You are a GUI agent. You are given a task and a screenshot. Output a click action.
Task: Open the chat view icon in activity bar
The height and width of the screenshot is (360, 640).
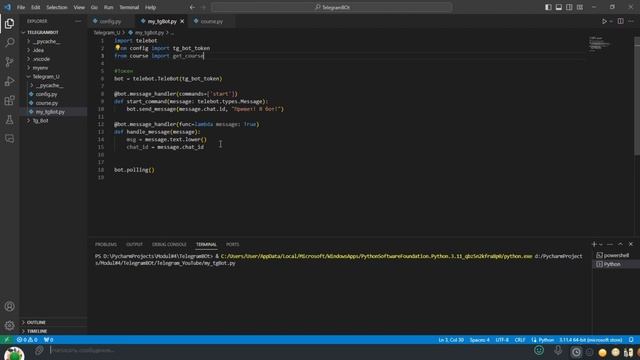point(9,139)
